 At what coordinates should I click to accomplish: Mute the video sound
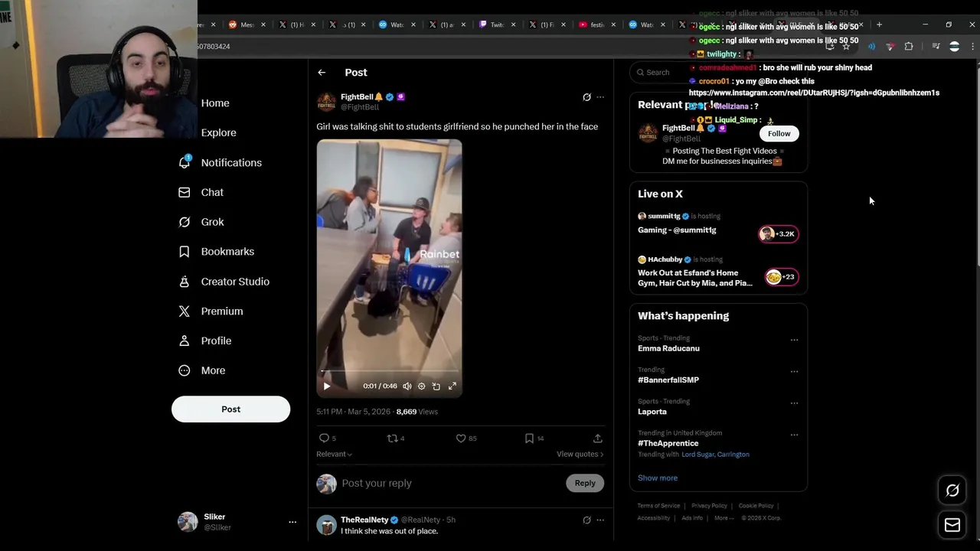pyautogui.click(x=407, y=386)
